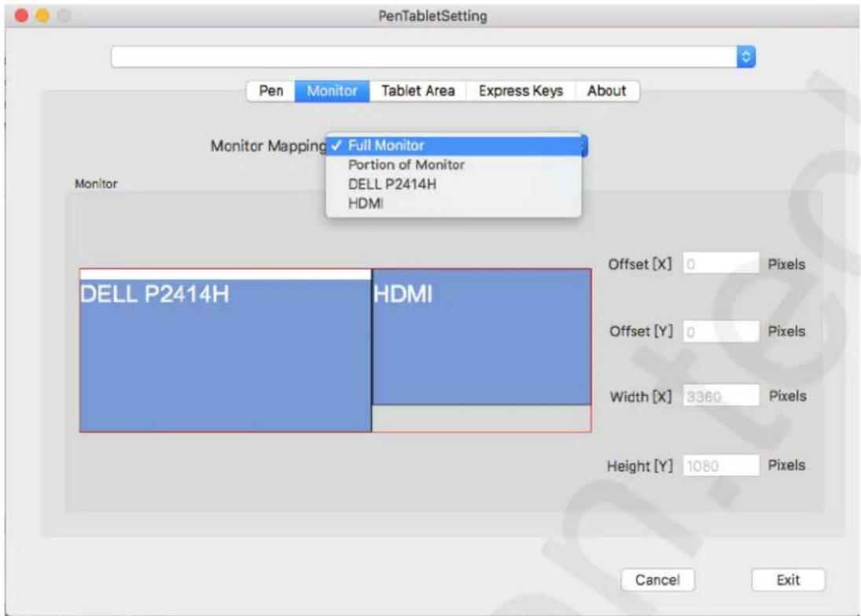Image resolution: width=861 pixels, height=616 pixels.
Task: Click the Cancel button
Action: (657, 580)
